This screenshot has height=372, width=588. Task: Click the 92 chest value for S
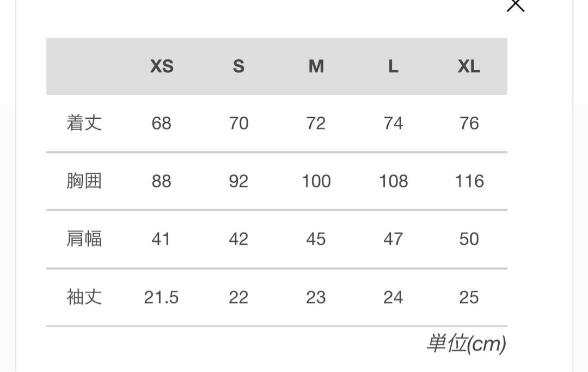tap(238, 181)
